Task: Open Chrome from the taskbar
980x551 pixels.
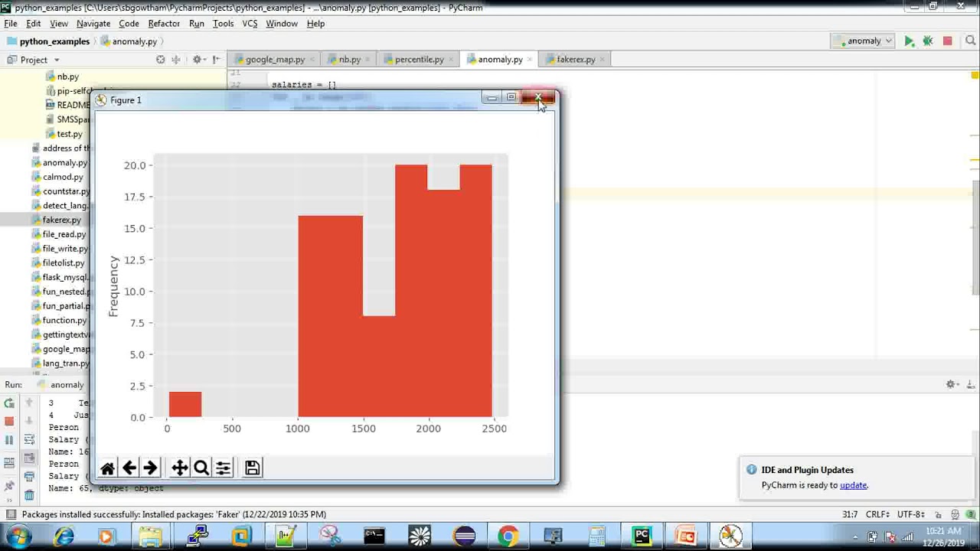Action: (508, 536)
